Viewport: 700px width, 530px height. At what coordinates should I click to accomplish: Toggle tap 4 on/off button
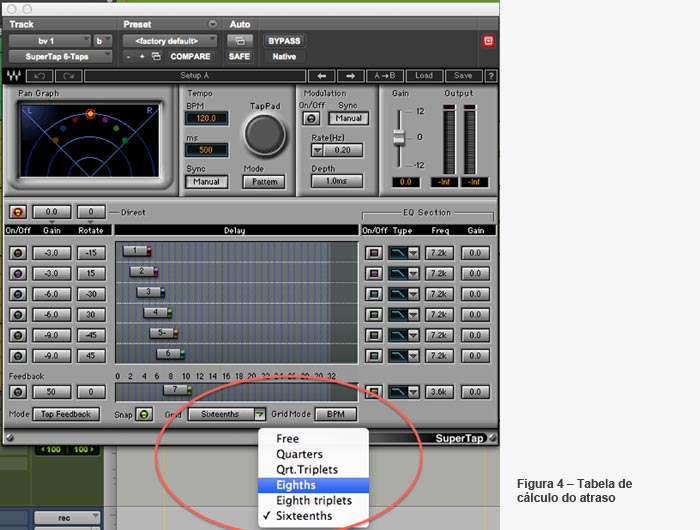[x=18, y=315]
